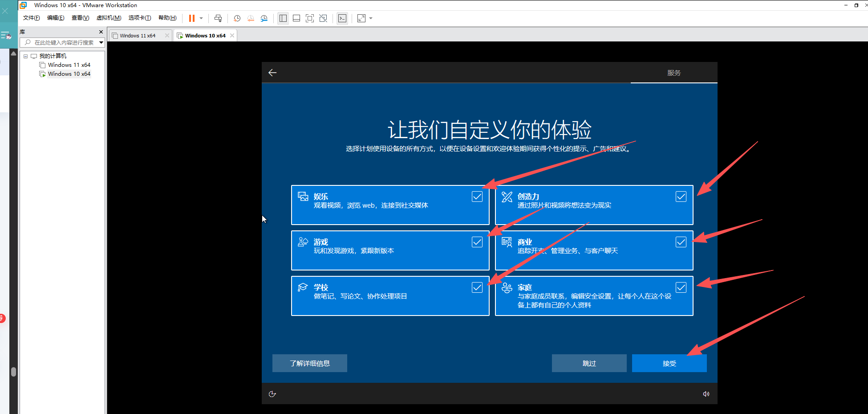
Task: Collapse the 我的计算机 tree node
Action: coord(26,56)
